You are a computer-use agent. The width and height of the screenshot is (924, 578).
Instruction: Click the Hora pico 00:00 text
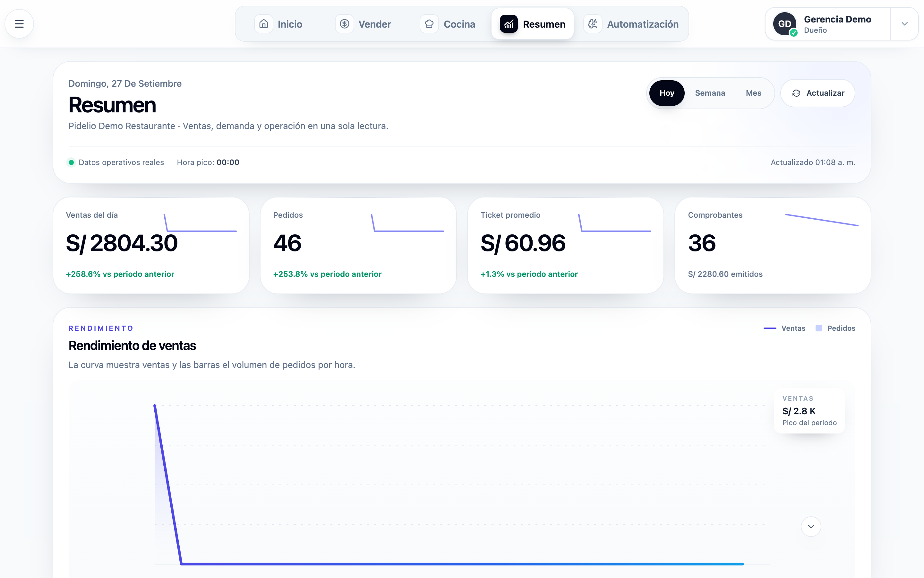pyautogui.click(x=208, y=162)
